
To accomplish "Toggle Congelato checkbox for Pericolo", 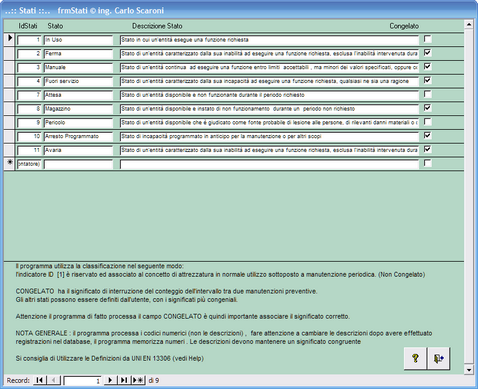I will coord(428,122).
